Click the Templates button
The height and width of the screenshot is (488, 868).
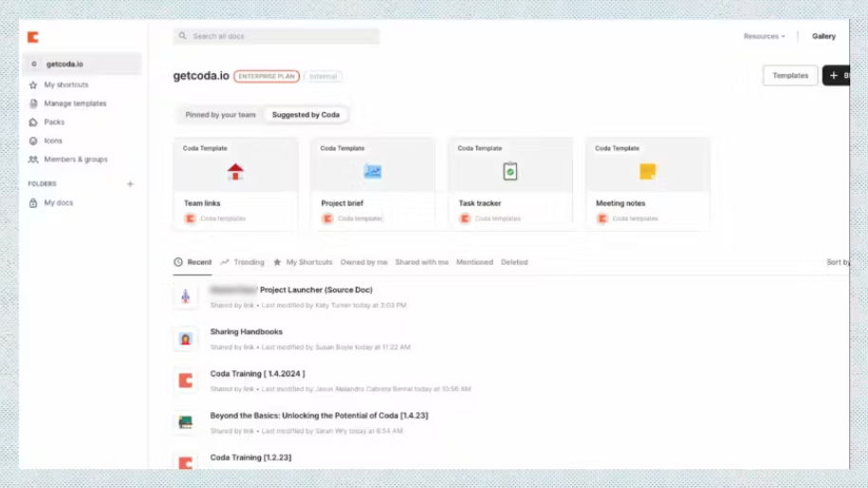[x=790, y=75]
